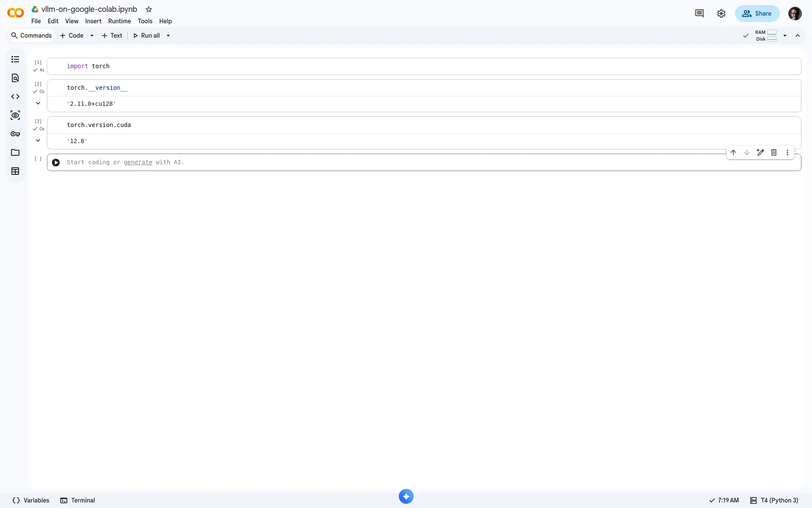Click the connected checkmark status icon

click(x=746, y=36)
